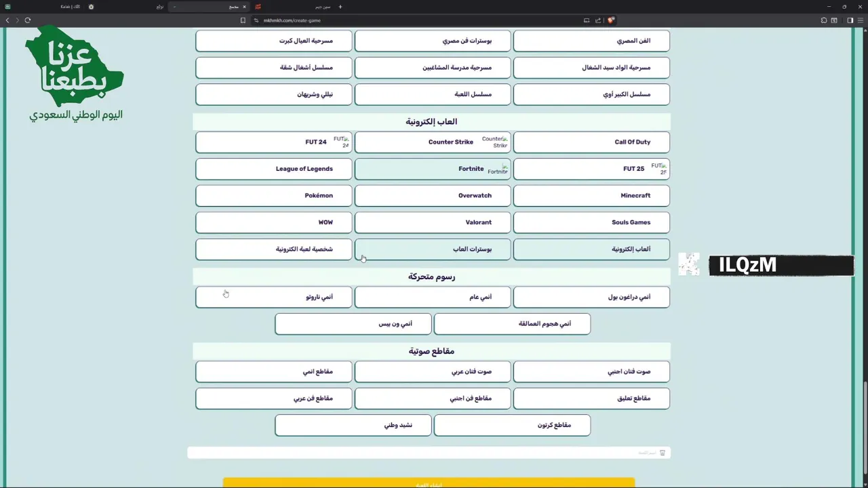Click the Fortnite thumbnail image
This screenshot has width=868, height=488.
click(498, 169)
